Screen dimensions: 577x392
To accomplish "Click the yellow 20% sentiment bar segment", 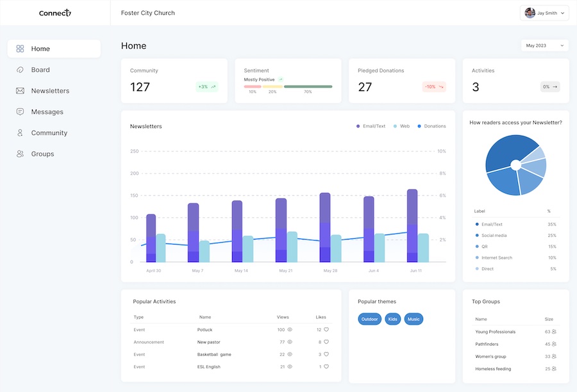I will point(272,86).
